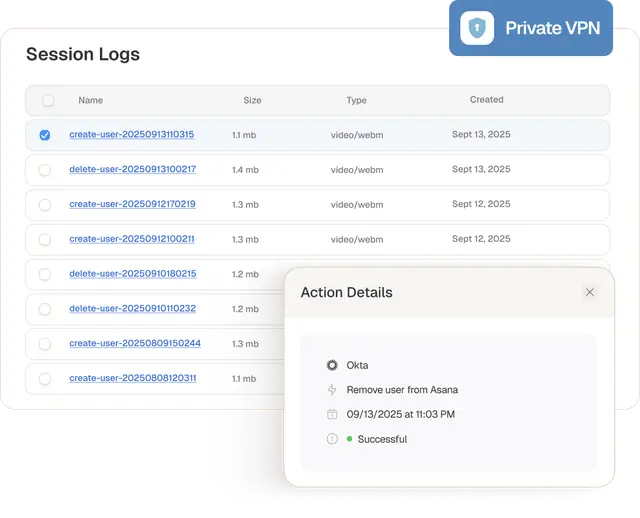Check the create-user-20250912170219 row checkbox

tap(45, 205)
